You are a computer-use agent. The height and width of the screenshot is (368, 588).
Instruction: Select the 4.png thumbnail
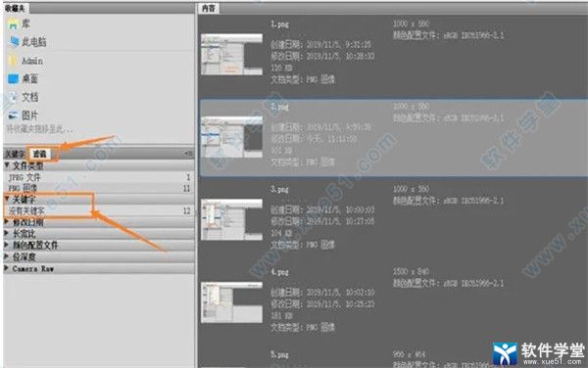point(231,302)
